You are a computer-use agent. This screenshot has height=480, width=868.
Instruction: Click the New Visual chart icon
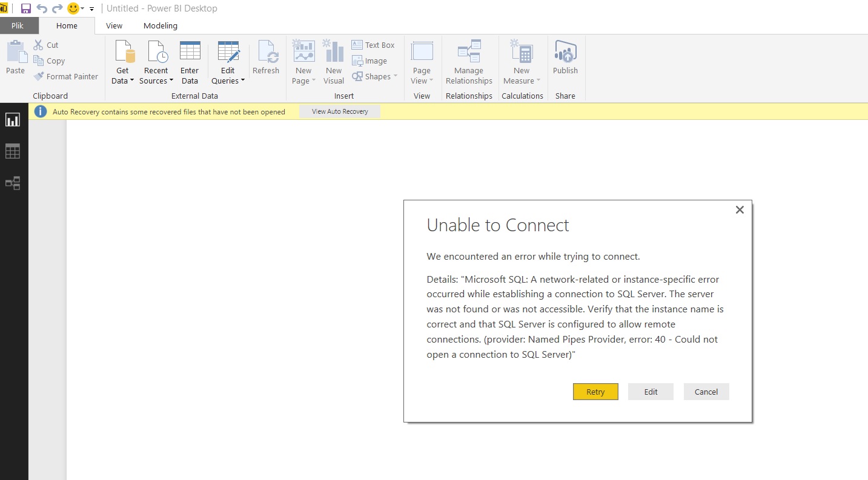(x=333, y=51)
